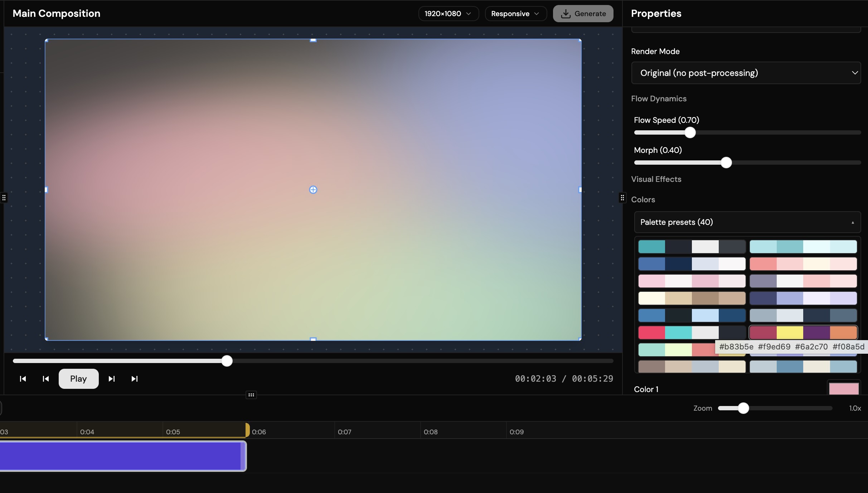The height and width of the screenshot is (493, 868).
Task: Click the Color 1 pink swatch
Action: click(x=844, y=388)
